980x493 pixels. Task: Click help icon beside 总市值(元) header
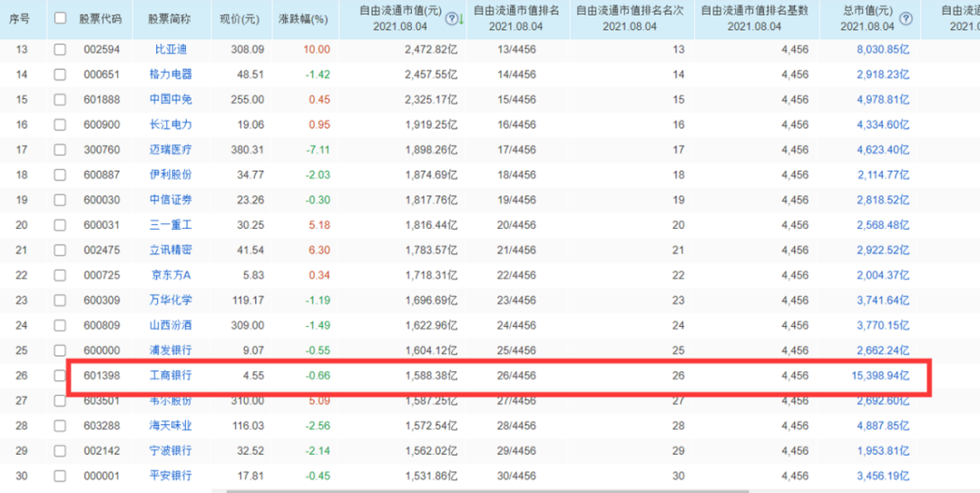tap(905, 18)
